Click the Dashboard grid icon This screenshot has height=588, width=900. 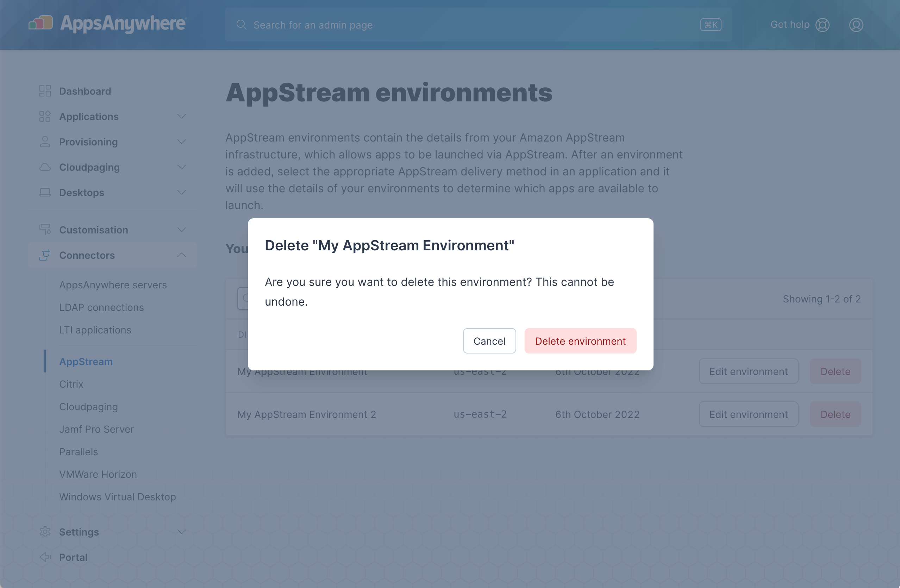(x=45, y=91)
